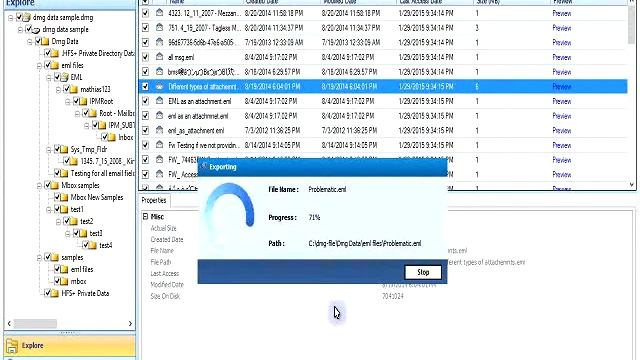Collapse the 'Sys_Tmp_Fldr' tree node
640x360 pixels.
(49, 150)
